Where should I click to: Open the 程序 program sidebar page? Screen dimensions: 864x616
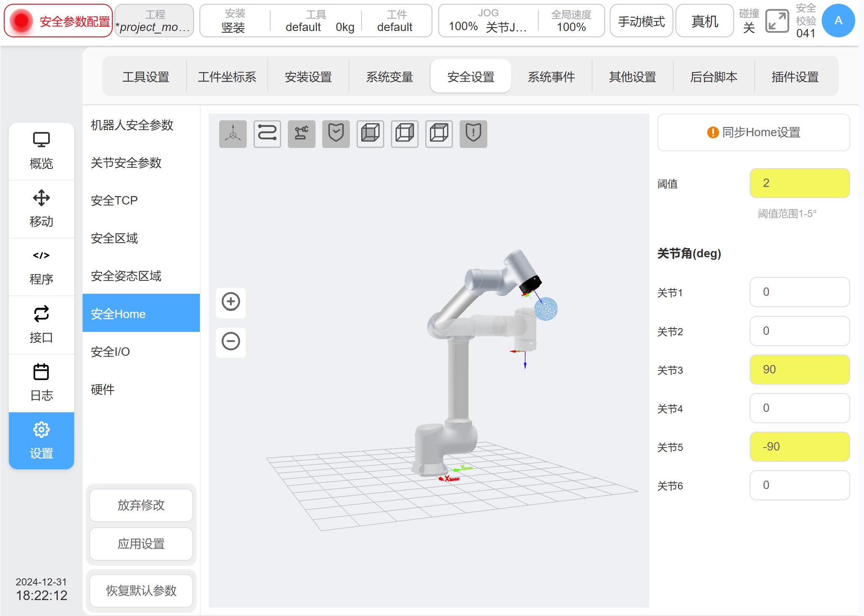41,267
